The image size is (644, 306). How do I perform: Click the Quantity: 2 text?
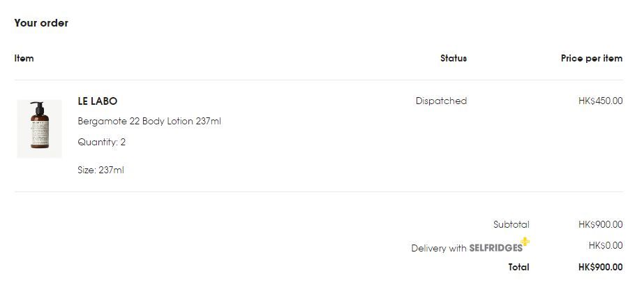point(102,143)
